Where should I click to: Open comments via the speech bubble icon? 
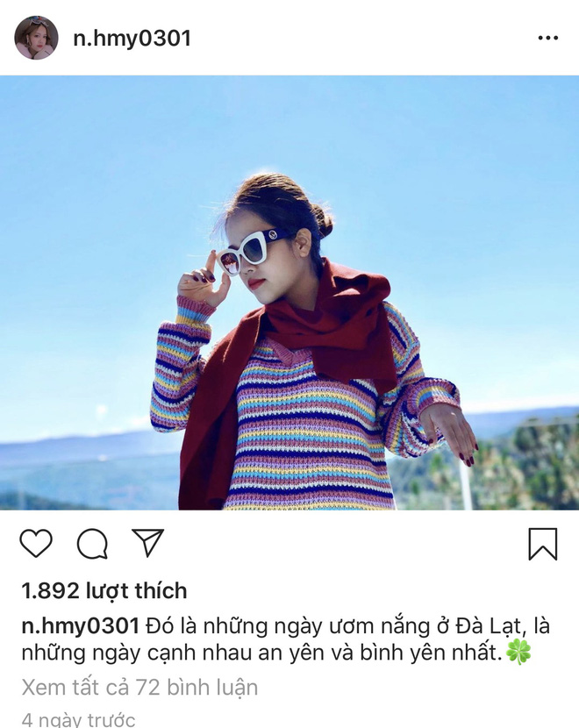click(x=92, y=543)
